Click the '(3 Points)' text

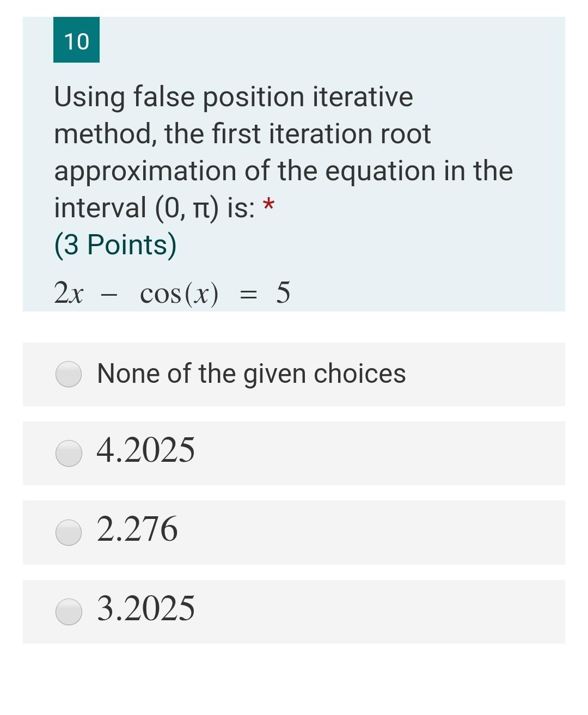(x=115, y=245)
